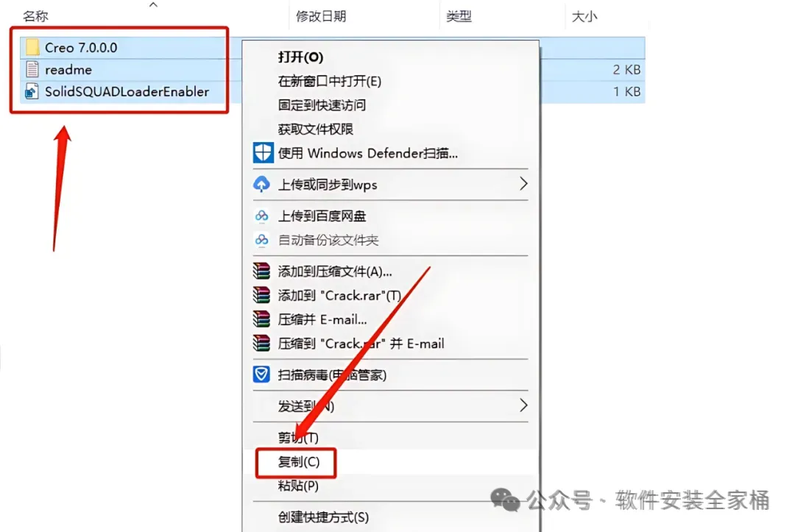This screenshot has width=795, height=532.
Task: Sort by the 修改日期 column header
Action: coord(321,16)
